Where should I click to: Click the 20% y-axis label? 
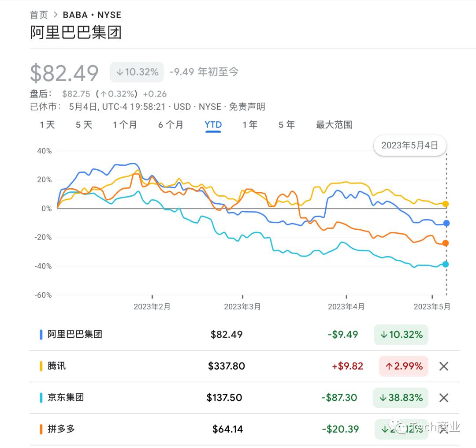tap(45, 179)
